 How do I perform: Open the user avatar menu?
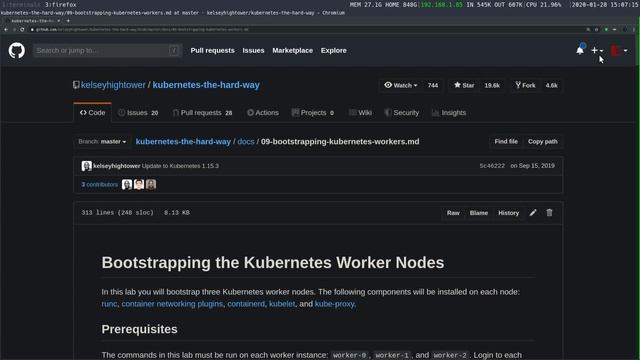[x=619, y=51]
